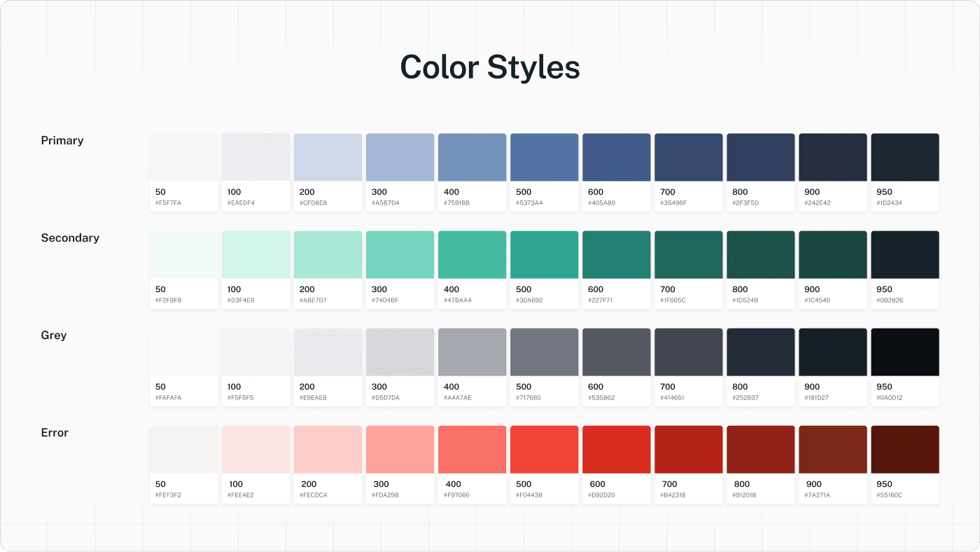The width and height of the screenshot is (980, 552).
Task: Click the Error 900 color swatch
Action: [x=832, y=450]
